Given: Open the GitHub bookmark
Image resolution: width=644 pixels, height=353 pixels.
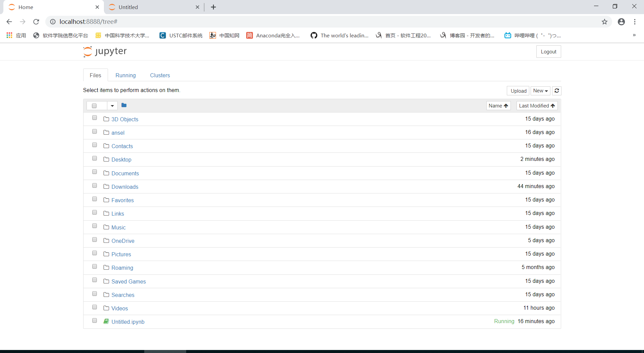Looking at the screenshot, I should tap(339, 35).
